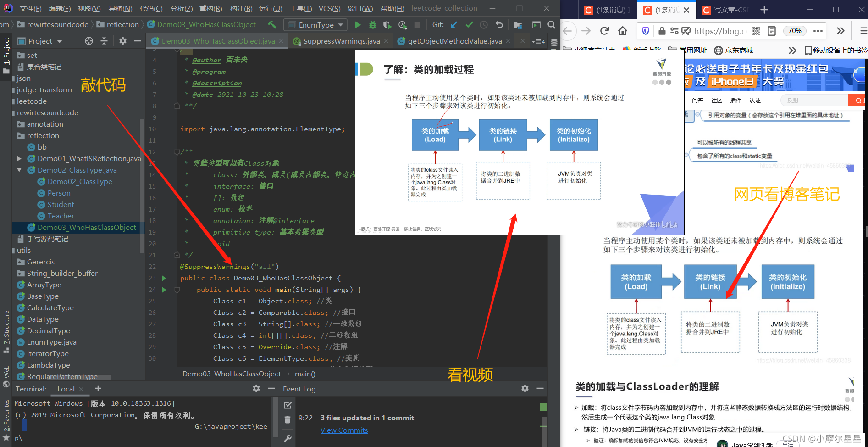The image size is (868, 447).
Task: Open the 文件(F) menu
Action: pyautogui.click(x=30, y=8)
